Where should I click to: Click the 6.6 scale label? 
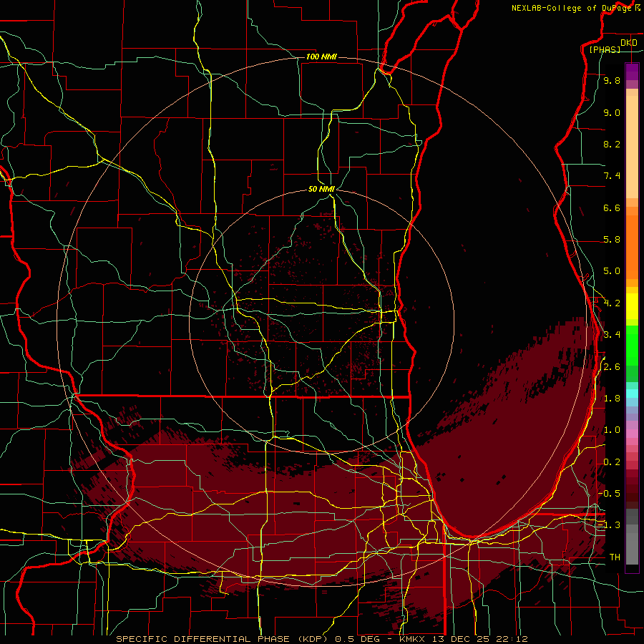[612, 208]
